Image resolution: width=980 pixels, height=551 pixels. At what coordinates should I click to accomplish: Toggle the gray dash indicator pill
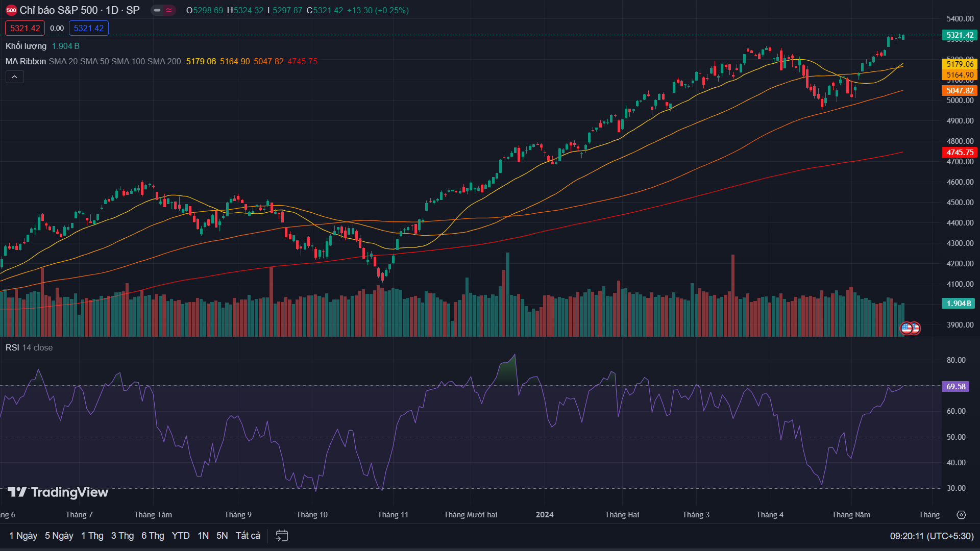click(157, 10)
